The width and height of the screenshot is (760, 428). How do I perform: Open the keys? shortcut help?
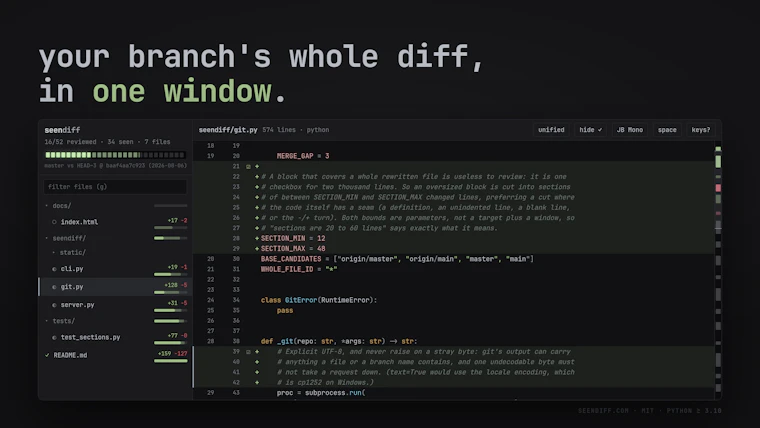pyautogui.click(x=700, y=130)
